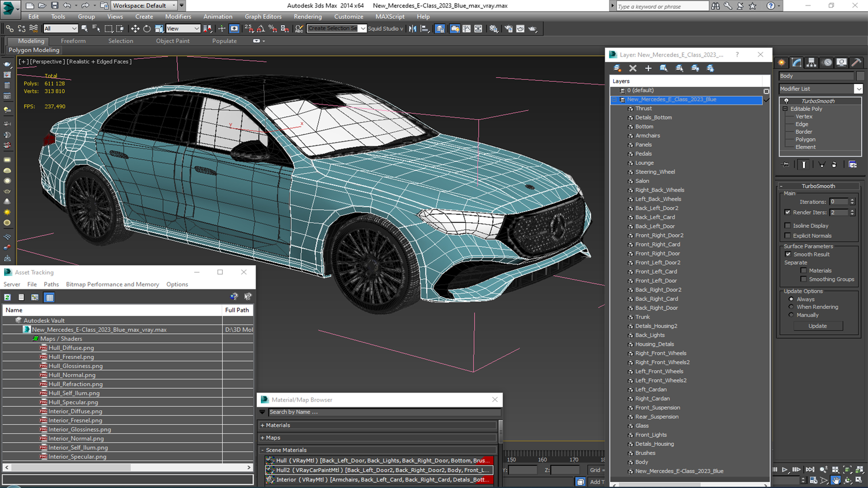Click the Mirror tool icon
The width and height of the screenshot is (868, 488).
(x=412, y=28)
